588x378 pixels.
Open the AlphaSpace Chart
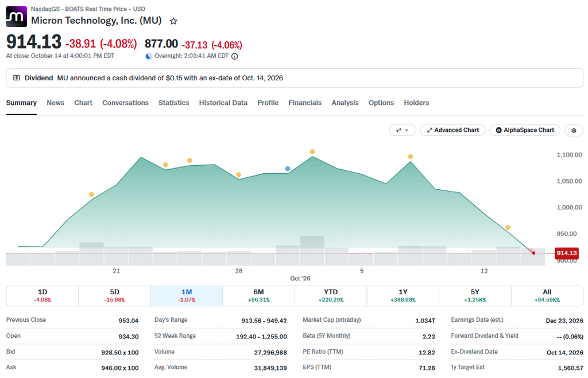point(525,130)
